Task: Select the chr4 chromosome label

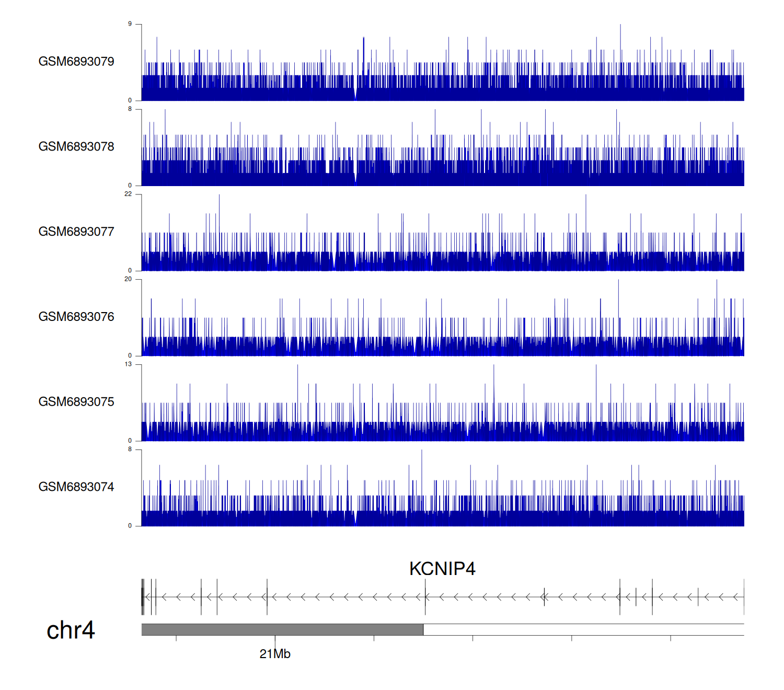Action: pyautogui.click(x=71, y=630)
